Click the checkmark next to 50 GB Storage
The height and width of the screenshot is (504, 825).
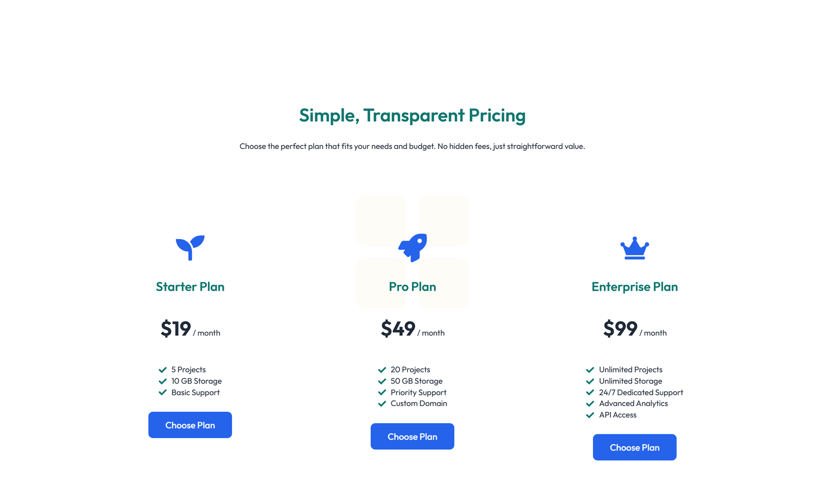point(382,381)
